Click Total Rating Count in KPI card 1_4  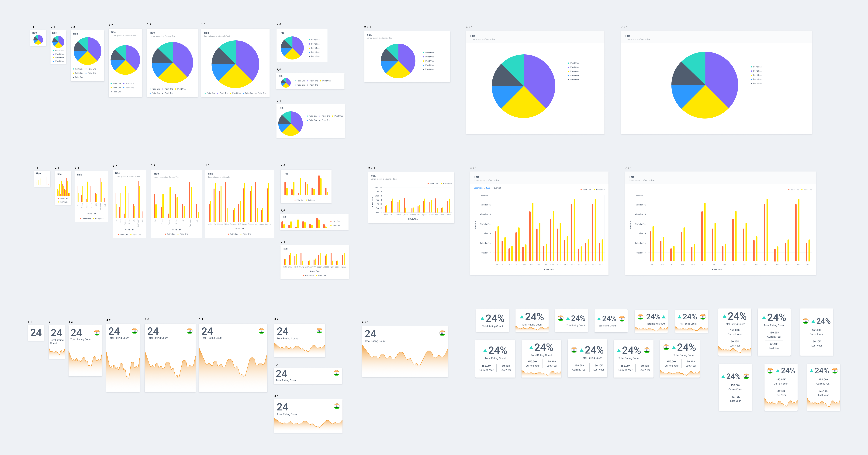click(286, 381)
